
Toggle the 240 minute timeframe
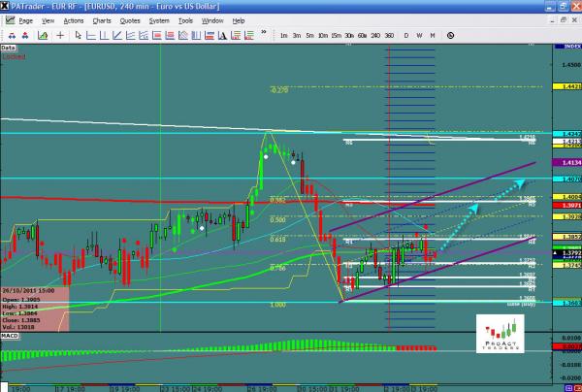click(x=374, y=35)
